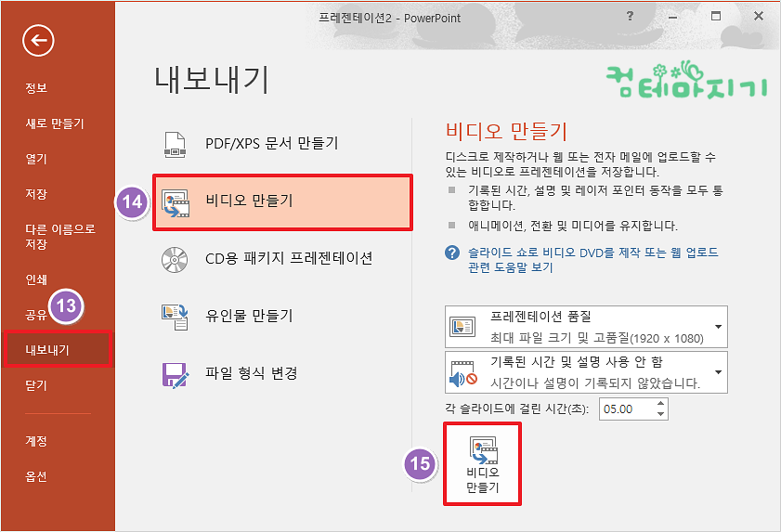Select 파일 형식 변경 option

pyautogui.click(x=282, y=374)
